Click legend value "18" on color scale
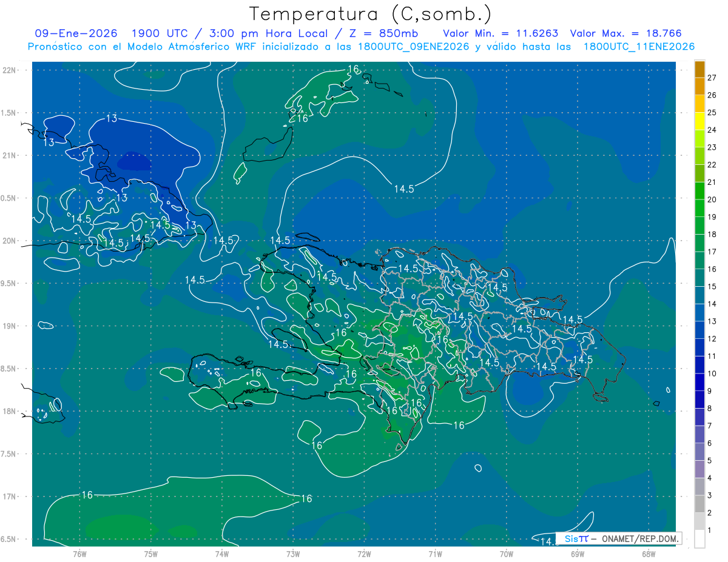 [712, 234]
